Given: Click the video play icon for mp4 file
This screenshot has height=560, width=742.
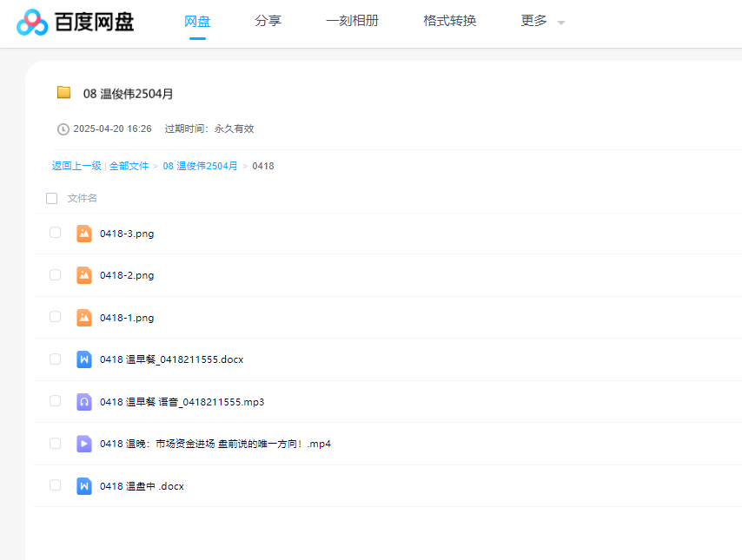Looking at the screenshot, I should [84, 444].
